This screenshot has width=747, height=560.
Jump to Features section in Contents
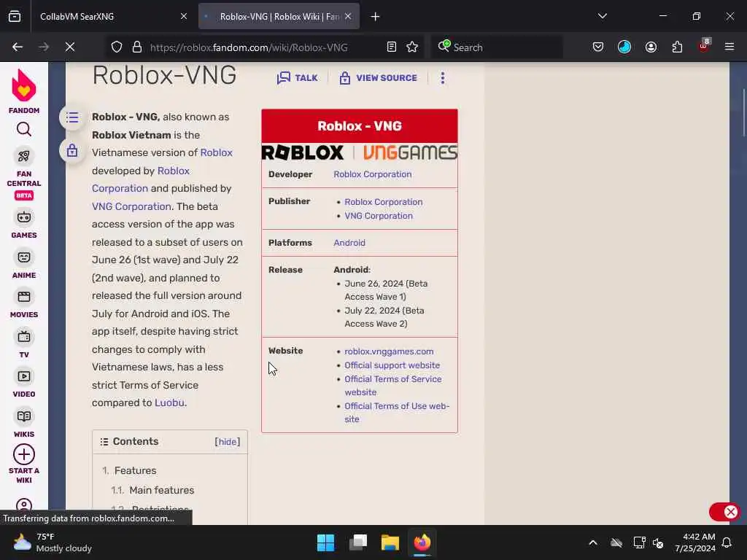coord(135,470)
